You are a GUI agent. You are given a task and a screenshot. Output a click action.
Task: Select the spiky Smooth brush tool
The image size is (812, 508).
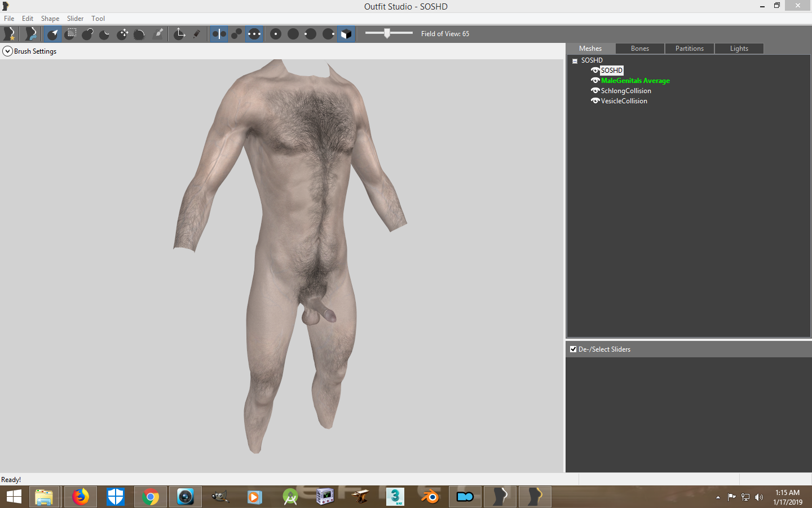pyautogui.click(x=139, y=34)
